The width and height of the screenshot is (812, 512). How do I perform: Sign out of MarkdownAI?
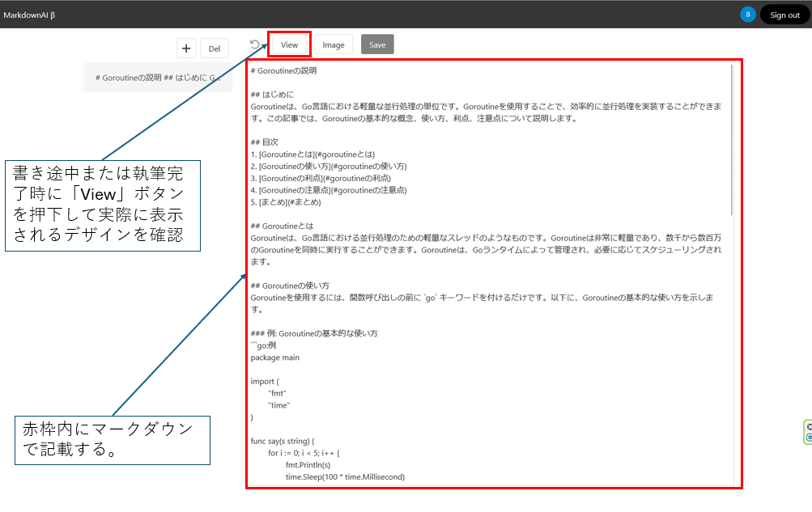pos(784,15)
